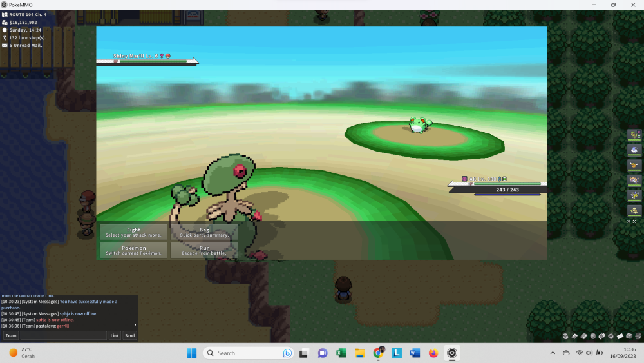Click the second hotbar item icon
Screen dimensions: 644x363
[x=574, y=337]
